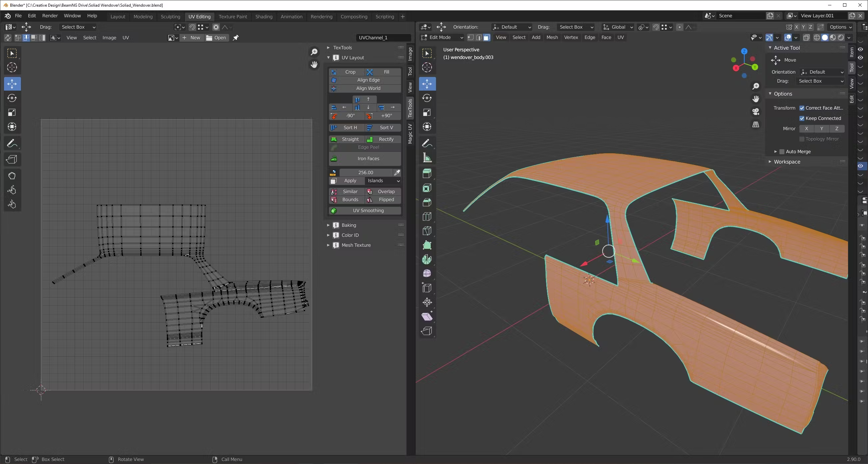This screenshot has height=464, width=868.
Task: Click the Iron Faces button
Action: coord(368,159)
